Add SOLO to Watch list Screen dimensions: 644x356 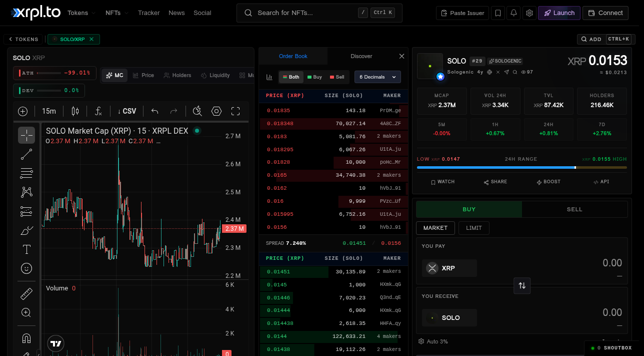[442, 182]
